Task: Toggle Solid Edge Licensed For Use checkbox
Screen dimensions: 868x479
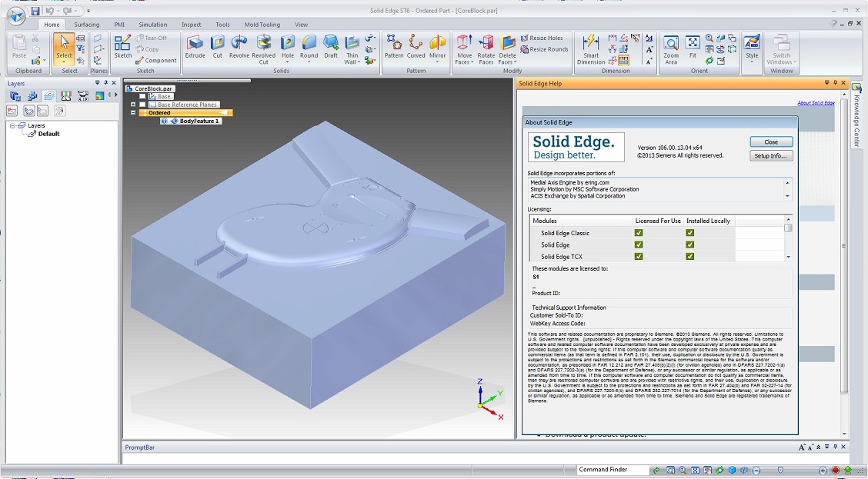Action: click(639, 244)
